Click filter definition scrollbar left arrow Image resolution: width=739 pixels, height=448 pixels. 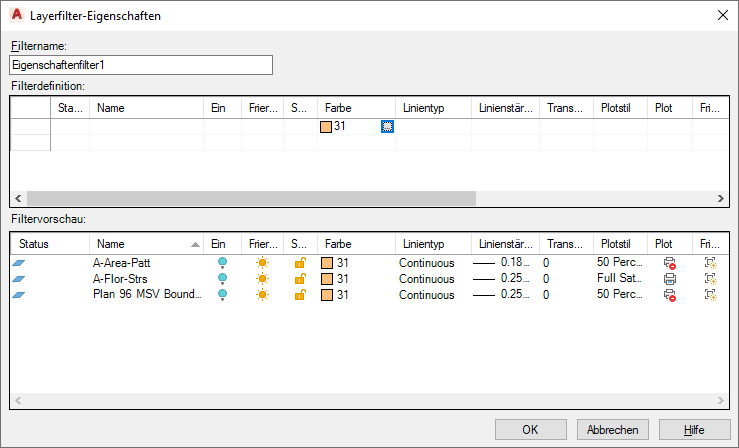18,198
